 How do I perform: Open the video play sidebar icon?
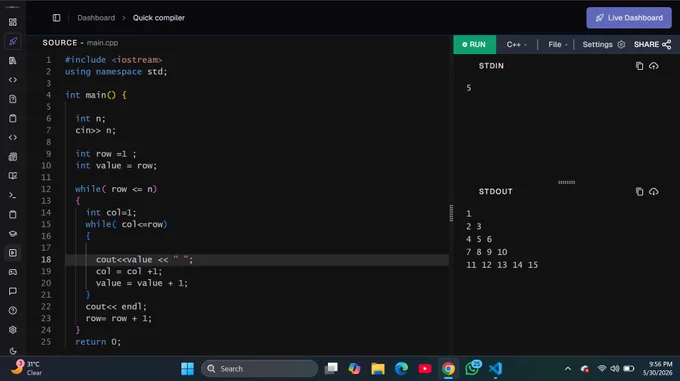[13, 253]
